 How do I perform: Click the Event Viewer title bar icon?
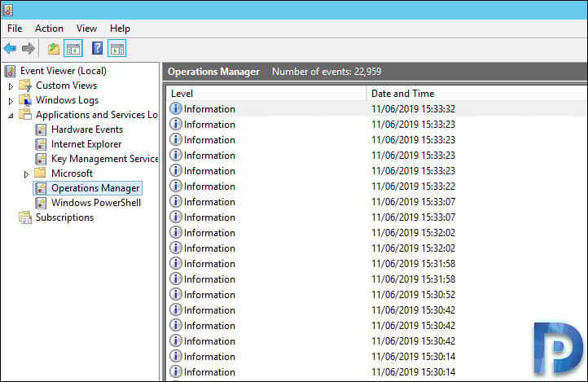(7, 10)
